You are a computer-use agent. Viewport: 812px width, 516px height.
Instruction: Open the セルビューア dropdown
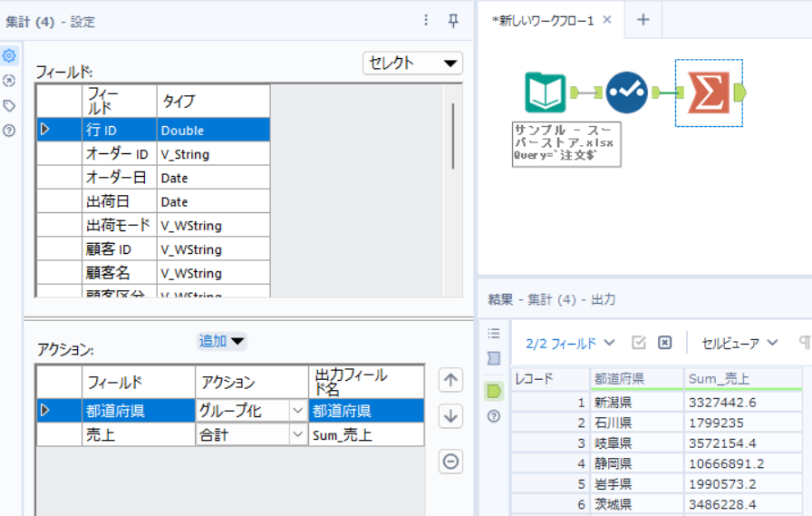click(x=740, y=343)
